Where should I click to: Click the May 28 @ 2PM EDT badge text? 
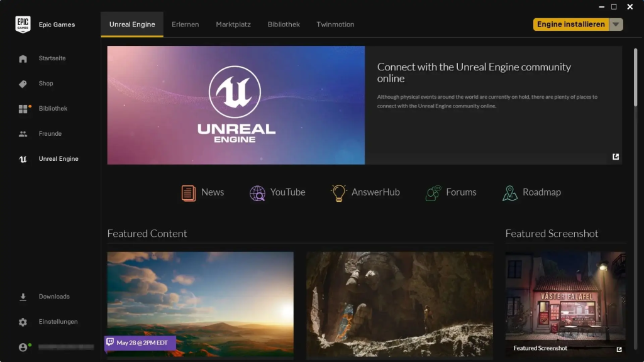coord(142,343)
